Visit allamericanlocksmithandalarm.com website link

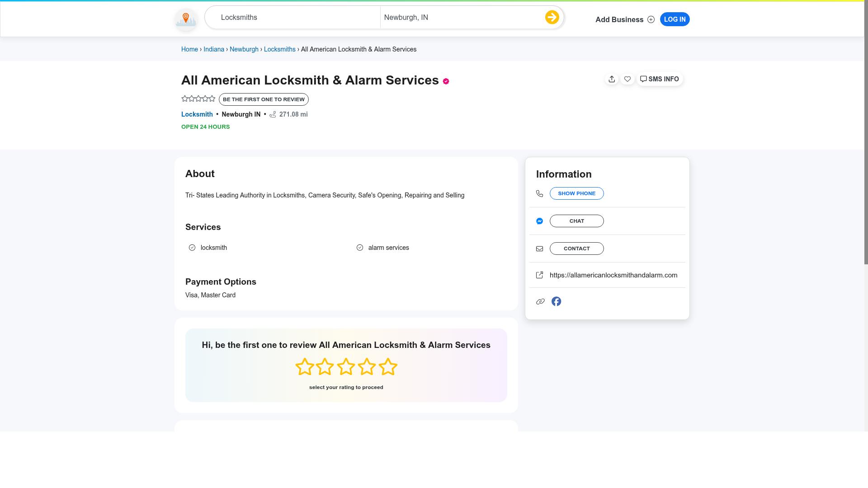pyautogui.click(x=613, y=275)
